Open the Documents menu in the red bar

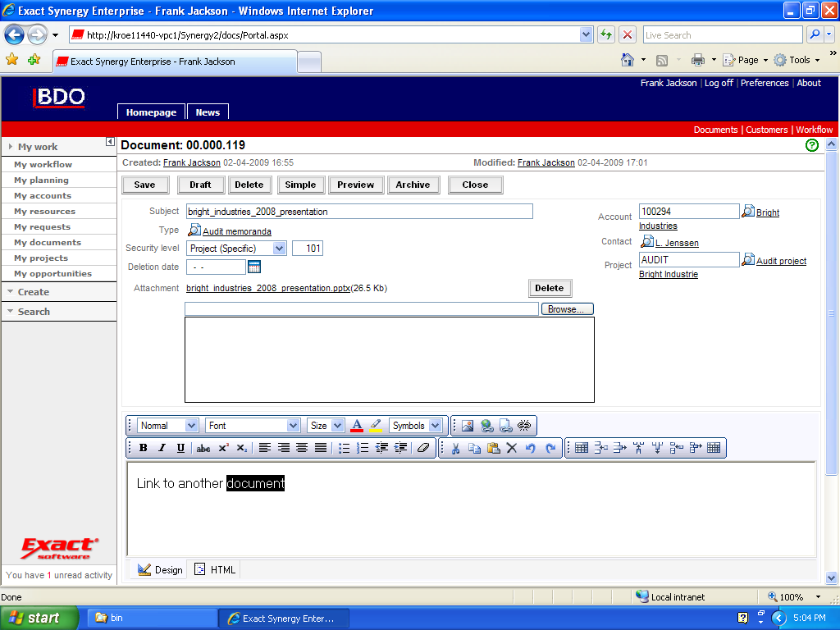(x=715, y=130)
